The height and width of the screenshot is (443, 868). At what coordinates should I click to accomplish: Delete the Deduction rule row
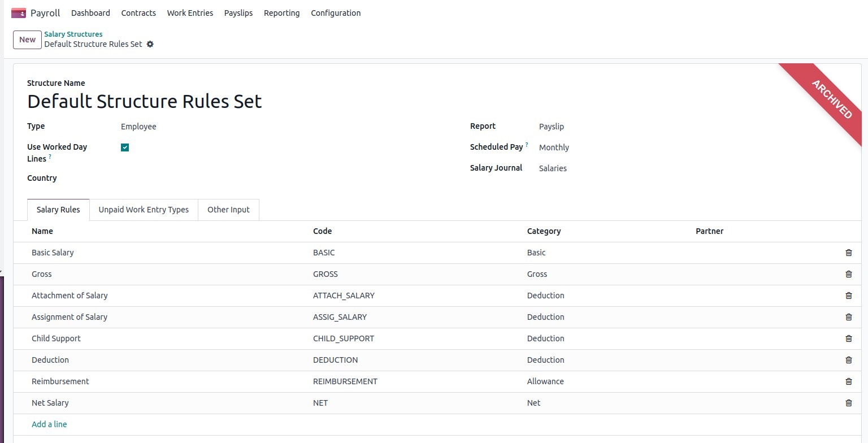click(x=848, y=360)
